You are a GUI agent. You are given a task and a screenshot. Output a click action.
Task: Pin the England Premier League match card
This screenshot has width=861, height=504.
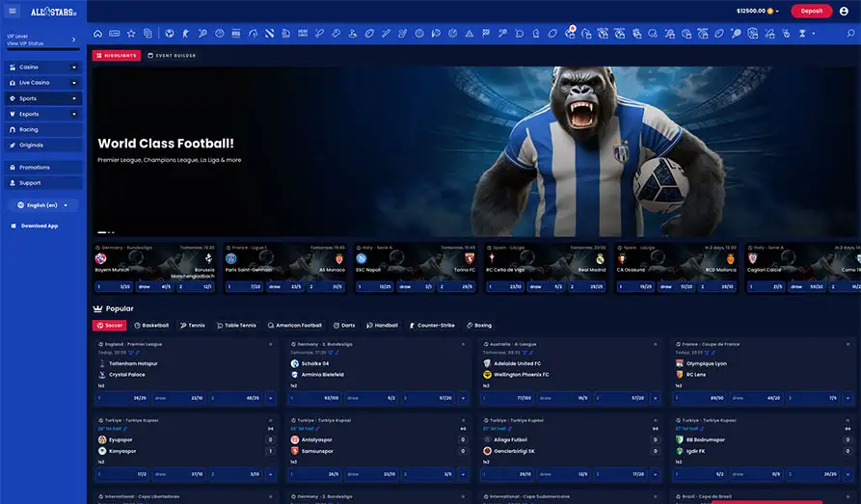[271, 344]
